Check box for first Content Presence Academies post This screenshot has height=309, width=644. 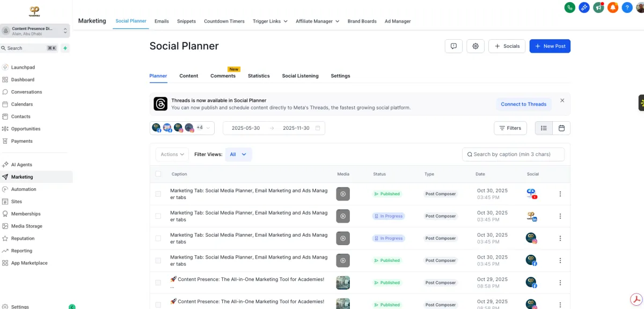[x=158, y=283]
